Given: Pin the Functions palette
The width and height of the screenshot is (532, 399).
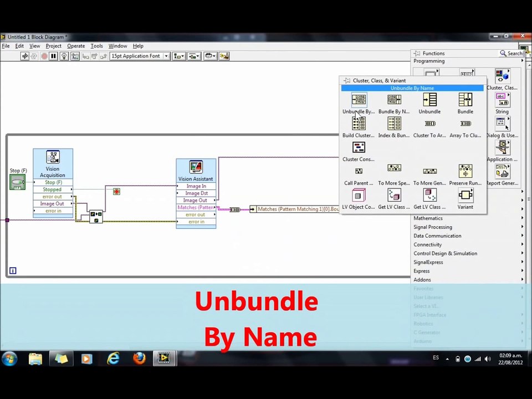Looking at the screenshot, I should click(417, 53).
